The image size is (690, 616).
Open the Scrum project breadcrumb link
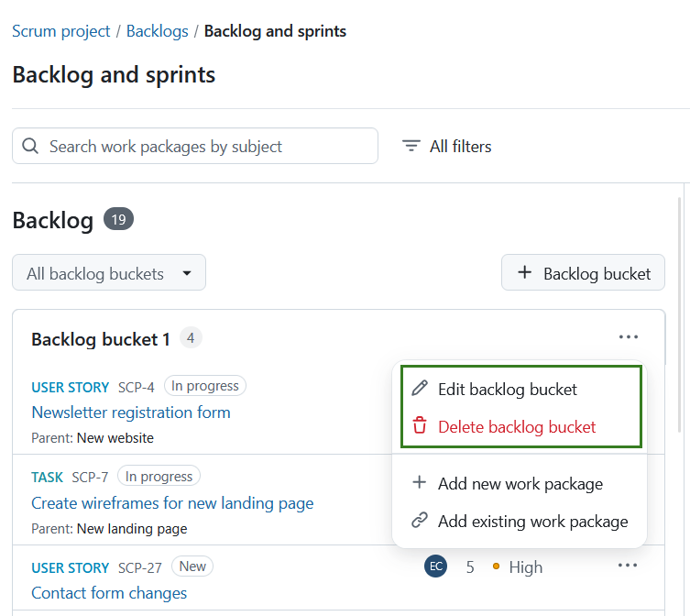click(60, 31)
